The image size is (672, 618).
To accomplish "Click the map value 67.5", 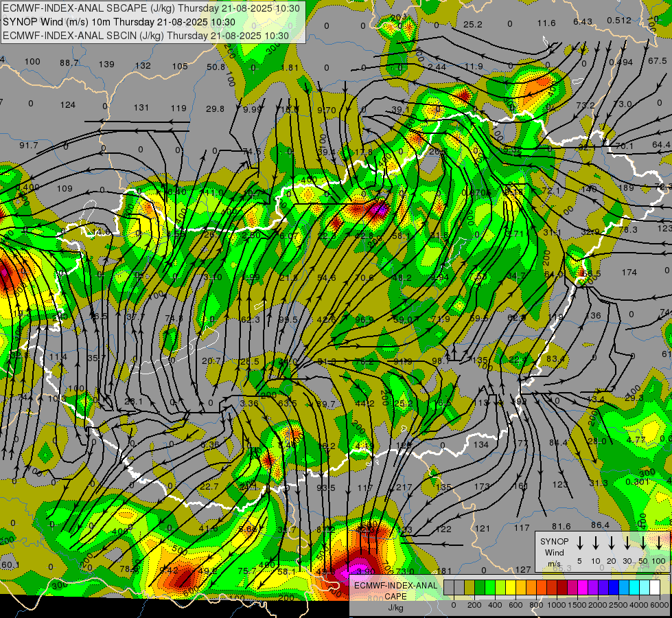I will [658, 61].
